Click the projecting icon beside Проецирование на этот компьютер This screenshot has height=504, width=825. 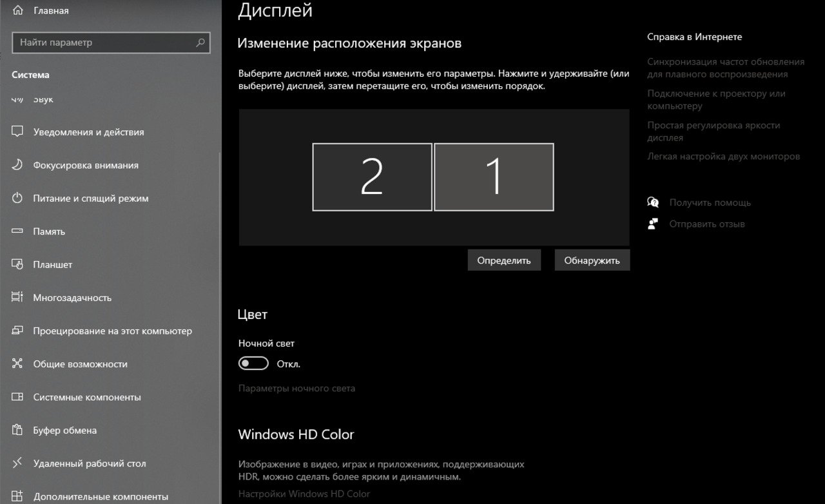click(x=17, y=331)
